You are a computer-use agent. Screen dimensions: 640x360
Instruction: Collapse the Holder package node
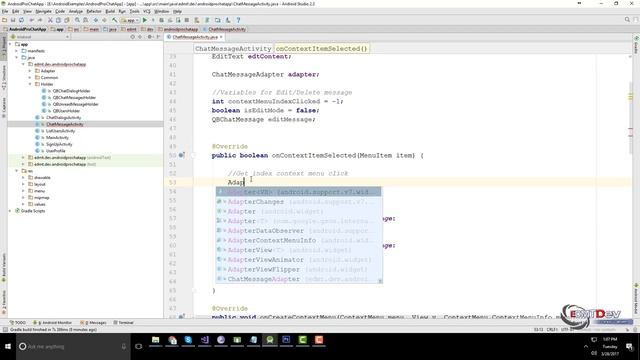[30, 84]
